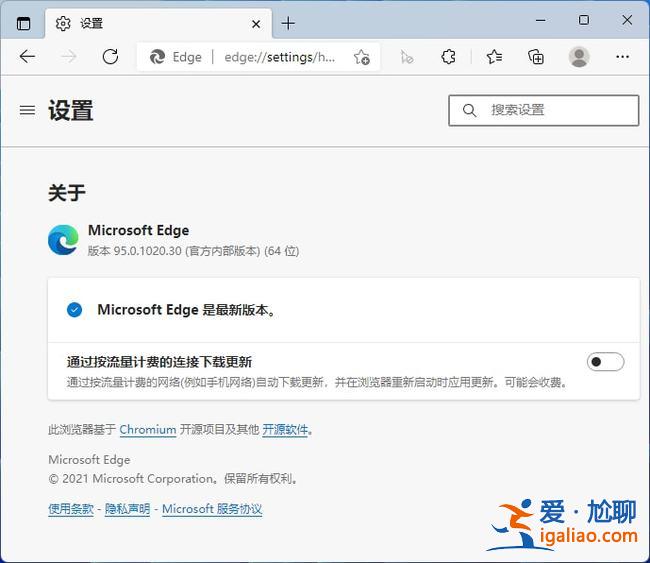Viewport: 650px width, 563px height.
Task: Open the 使用条款 link
Action: pos(71,509)
